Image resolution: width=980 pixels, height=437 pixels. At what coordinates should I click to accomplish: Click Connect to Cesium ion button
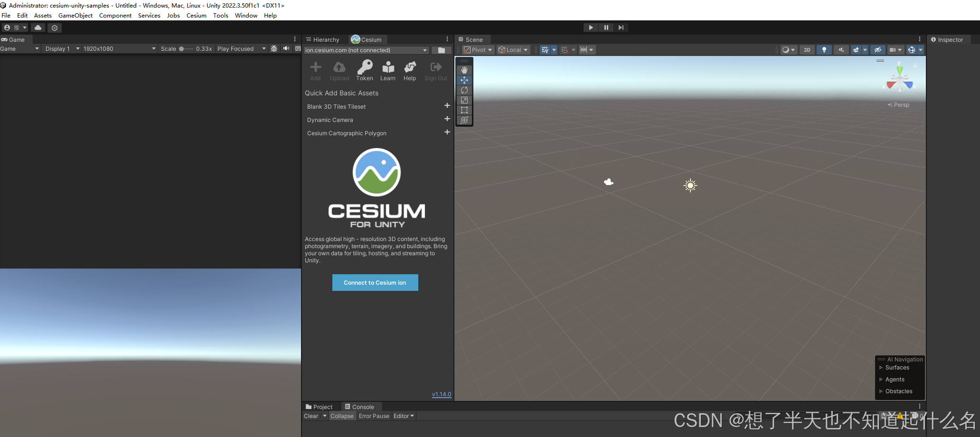pos(375,283)
